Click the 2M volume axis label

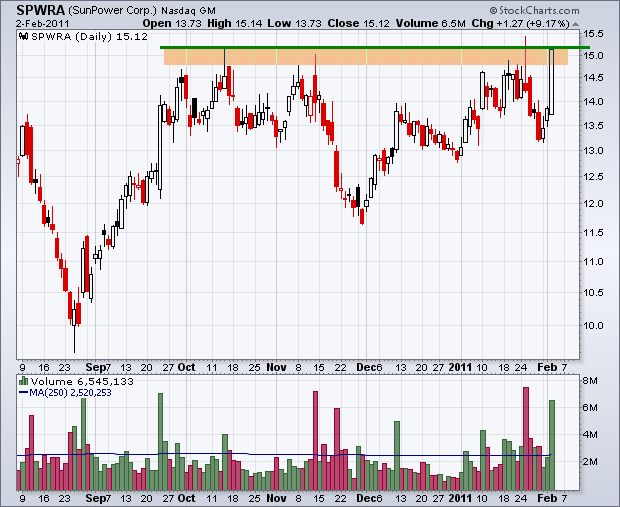click(x=590, y=462)
